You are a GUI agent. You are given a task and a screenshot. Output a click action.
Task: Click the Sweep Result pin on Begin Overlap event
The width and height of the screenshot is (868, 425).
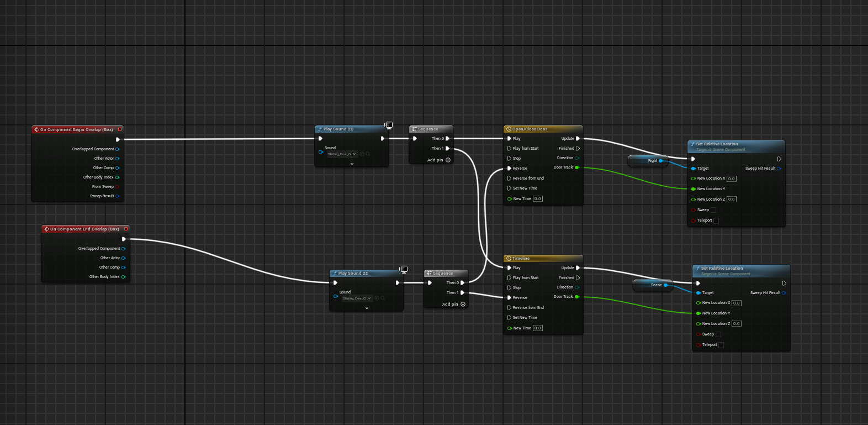pos(118,196)
